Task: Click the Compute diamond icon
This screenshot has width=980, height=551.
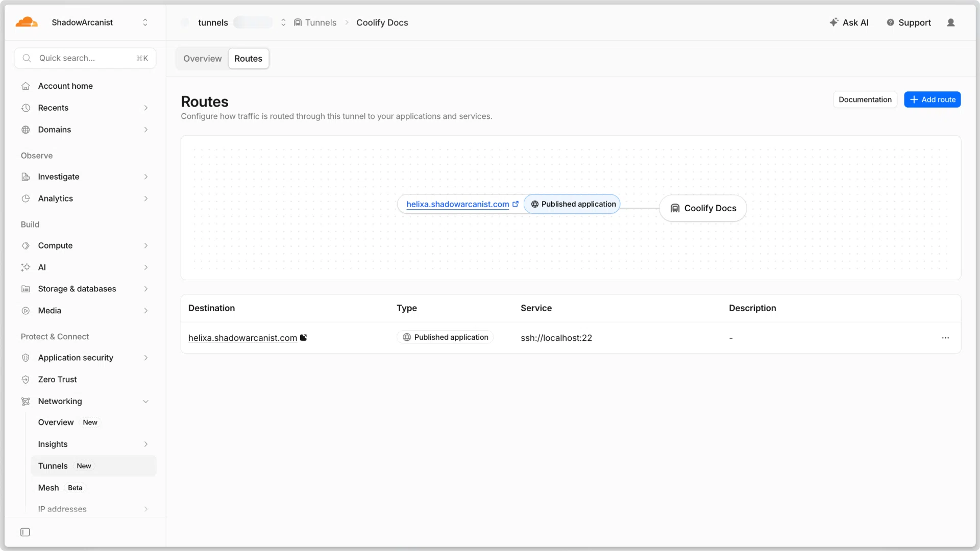Action: (x=26, y=246)
